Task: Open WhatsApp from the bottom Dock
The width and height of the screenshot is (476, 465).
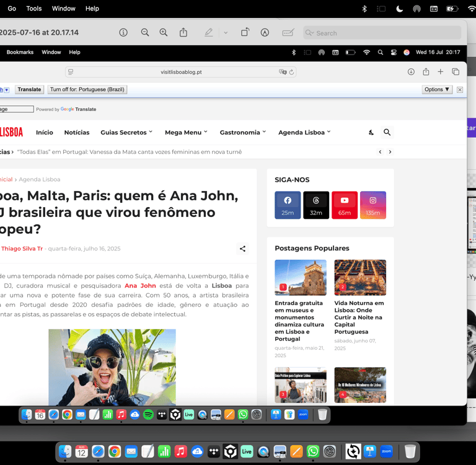Action: [x=313, y=451]
